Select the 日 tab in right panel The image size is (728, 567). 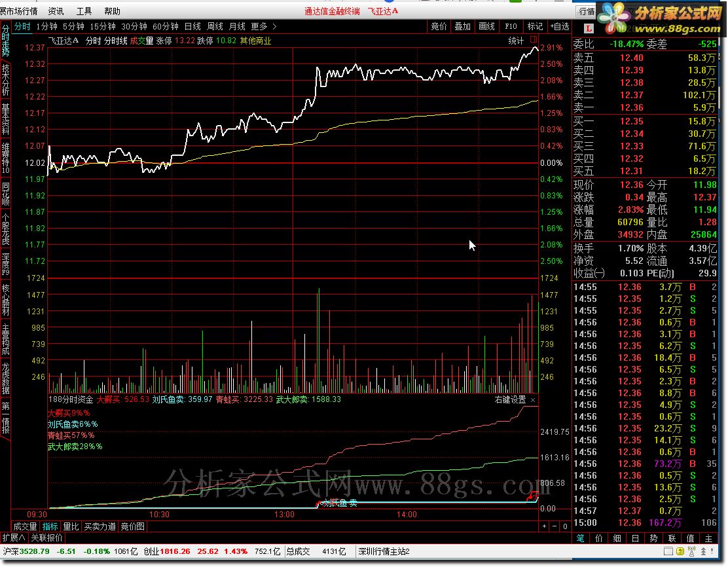coord(635,538)
